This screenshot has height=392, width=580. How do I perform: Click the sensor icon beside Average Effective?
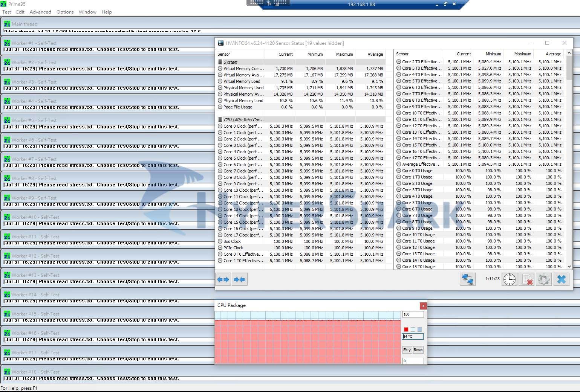click(399, 164)
